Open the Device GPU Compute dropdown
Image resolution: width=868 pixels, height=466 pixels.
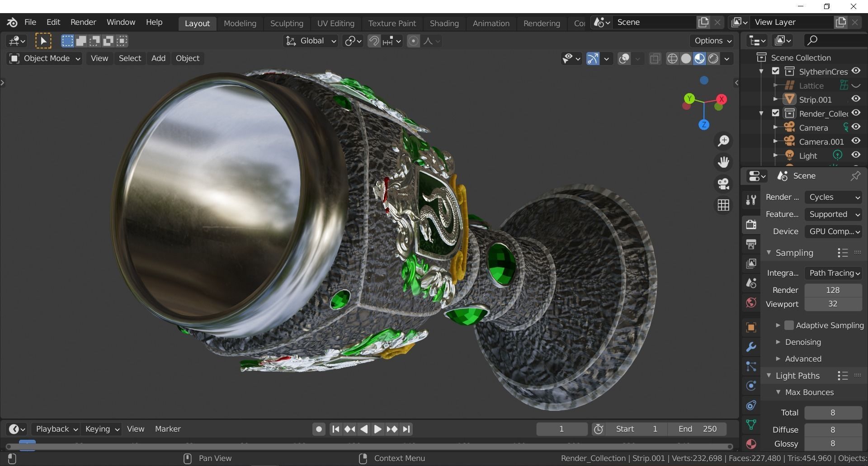click(833, 231)
